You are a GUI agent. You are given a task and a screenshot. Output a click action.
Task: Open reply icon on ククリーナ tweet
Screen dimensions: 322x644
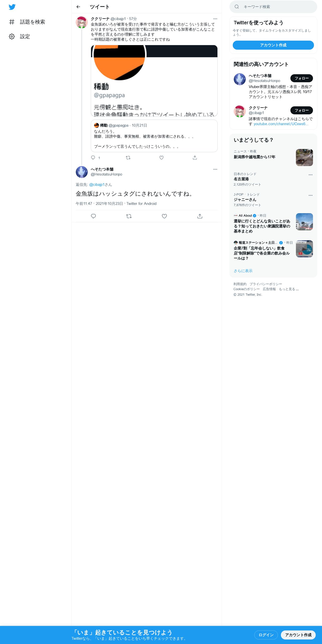[93, 158]
